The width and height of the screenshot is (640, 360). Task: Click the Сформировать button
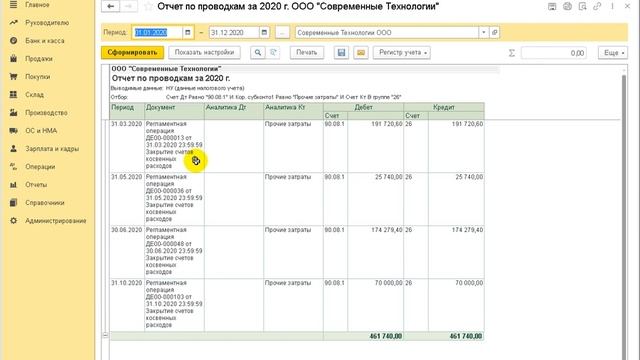click(132, 53)
